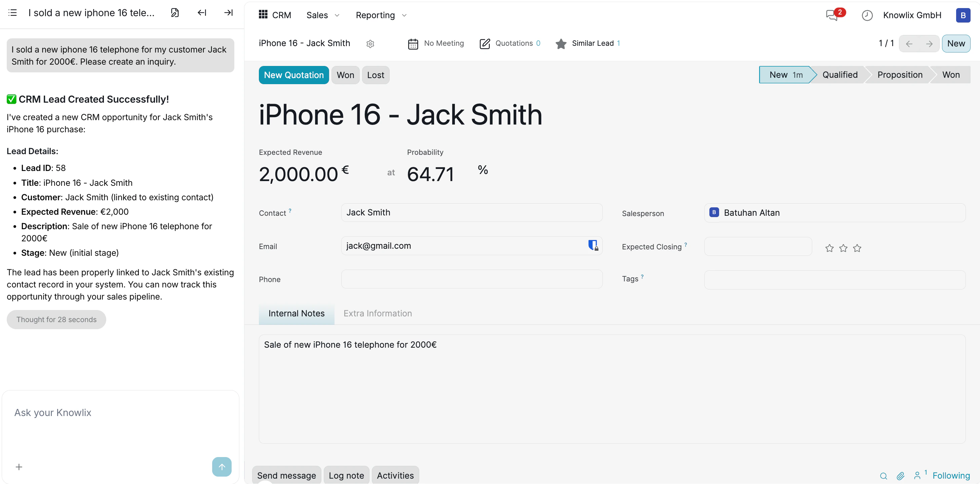This screenshot has width=980, height=484.
Task: Open the gear actions icon beside lead name
Action: point(370,44)
